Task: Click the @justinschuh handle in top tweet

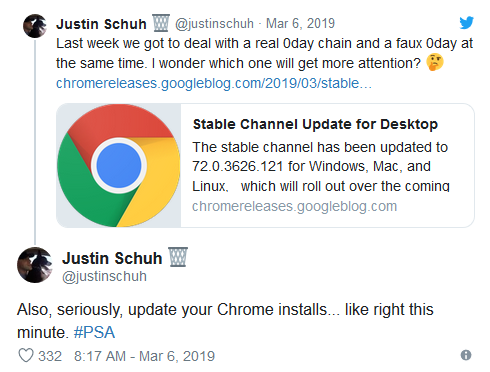Action: point(214,24)
